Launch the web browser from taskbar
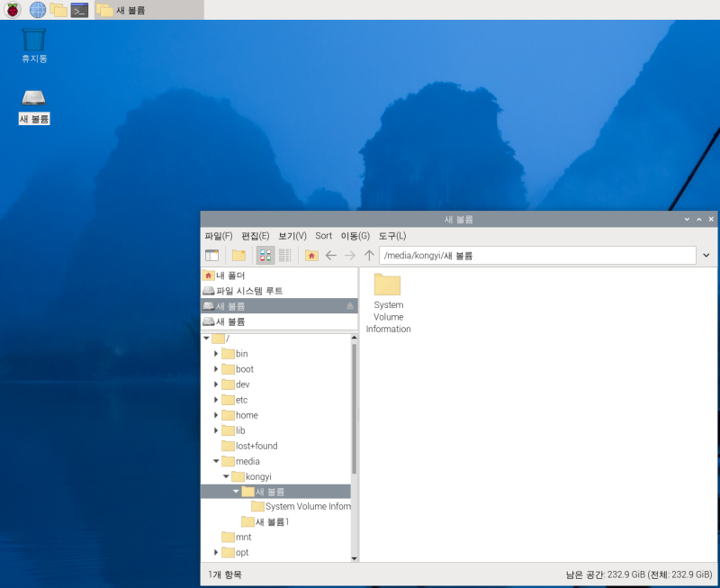 tap(38, 10)
